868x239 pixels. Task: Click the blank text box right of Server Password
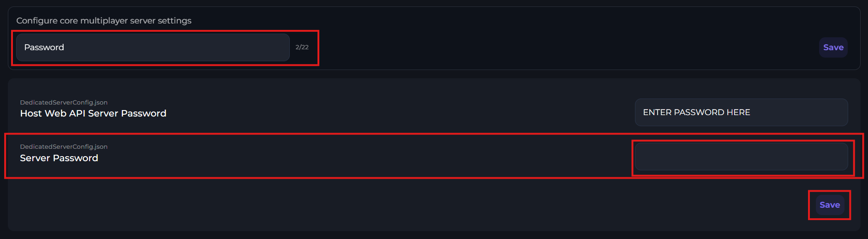[741, 157]
